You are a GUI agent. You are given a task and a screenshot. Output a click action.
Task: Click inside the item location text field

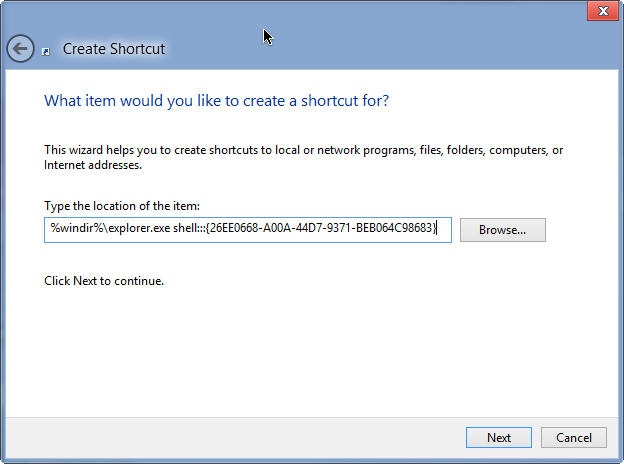248,230
